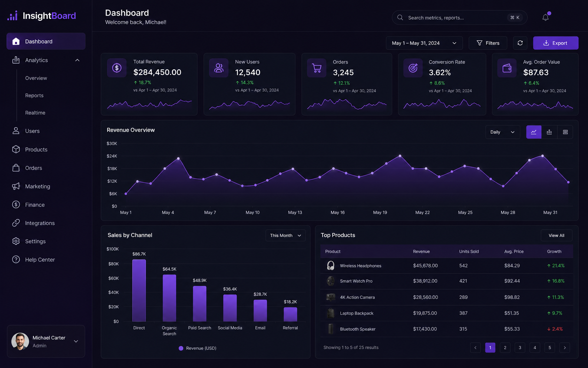588x368 pixels.
Task: Click the Laptop Backpack product thumbnail
Action: 331,313
